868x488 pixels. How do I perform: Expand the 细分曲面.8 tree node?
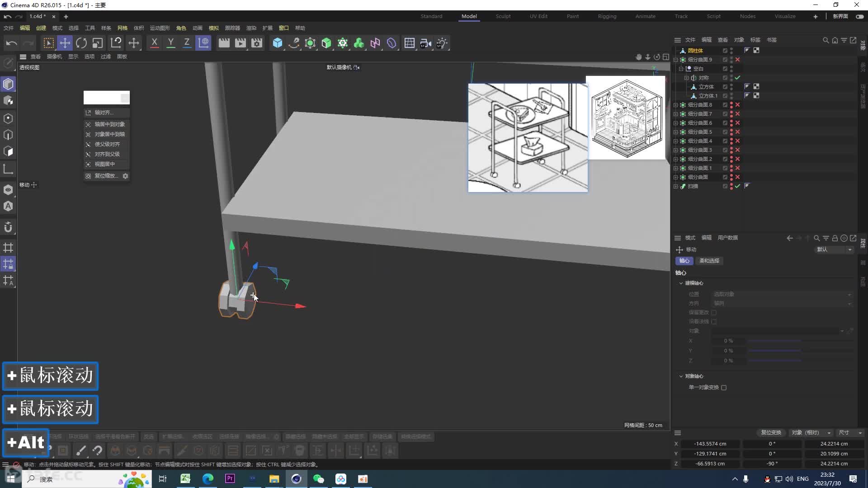point(676,105)
